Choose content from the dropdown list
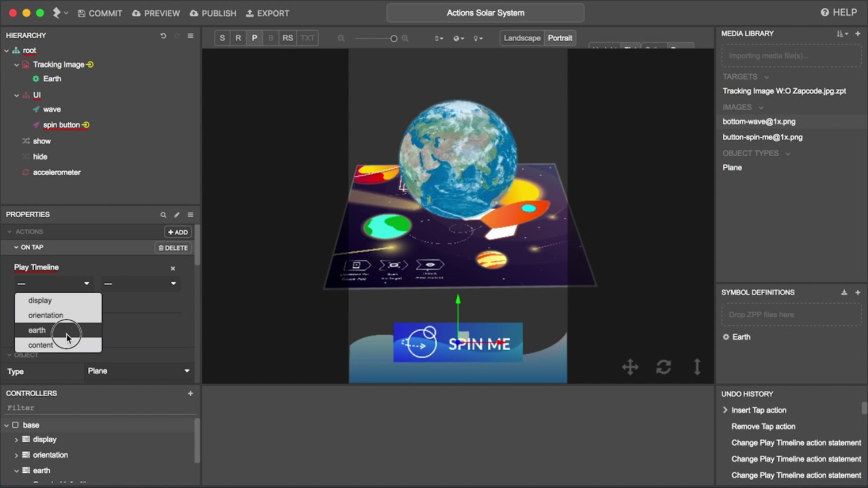This screenshot has height=488, width=868. 58,345
